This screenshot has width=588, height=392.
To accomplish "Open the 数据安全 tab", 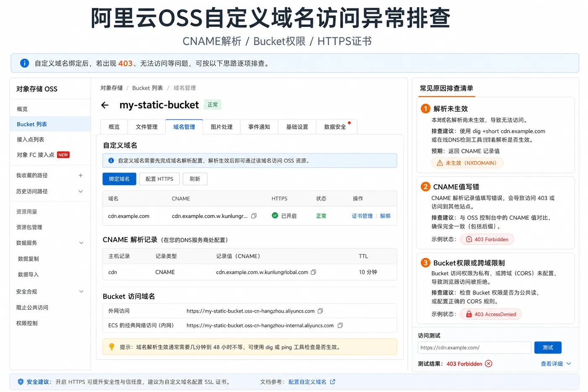I will click(x=335, y=127).
